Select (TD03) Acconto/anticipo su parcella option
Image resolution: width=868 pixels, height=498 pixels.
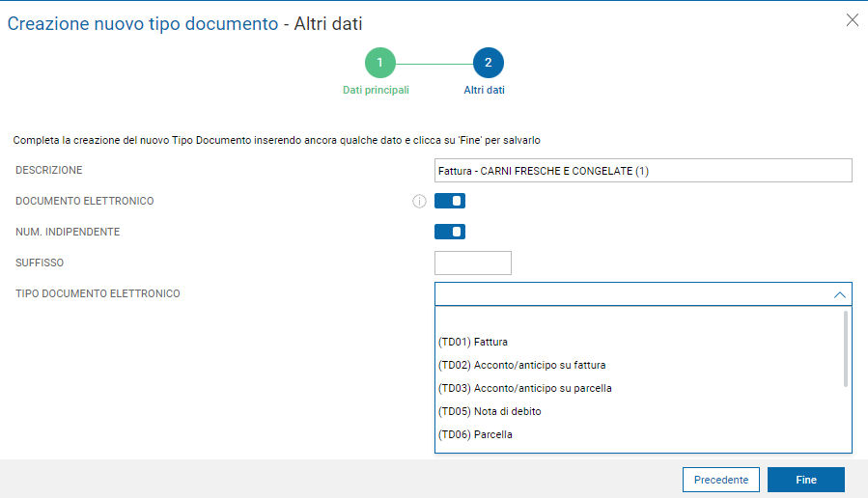639,388
